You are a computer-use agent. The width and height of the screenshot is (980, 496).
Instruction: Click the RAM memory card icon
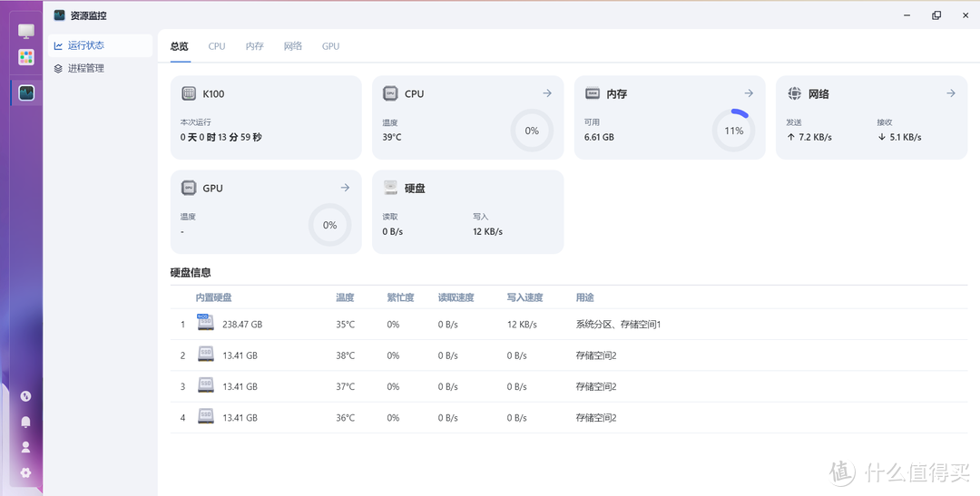593,93
